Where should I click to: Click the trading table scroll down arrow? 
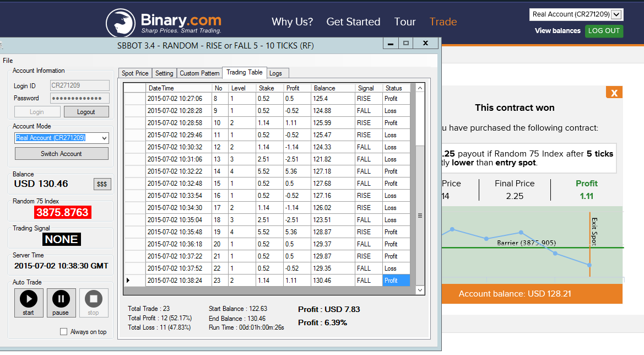(x=420, y=290)
